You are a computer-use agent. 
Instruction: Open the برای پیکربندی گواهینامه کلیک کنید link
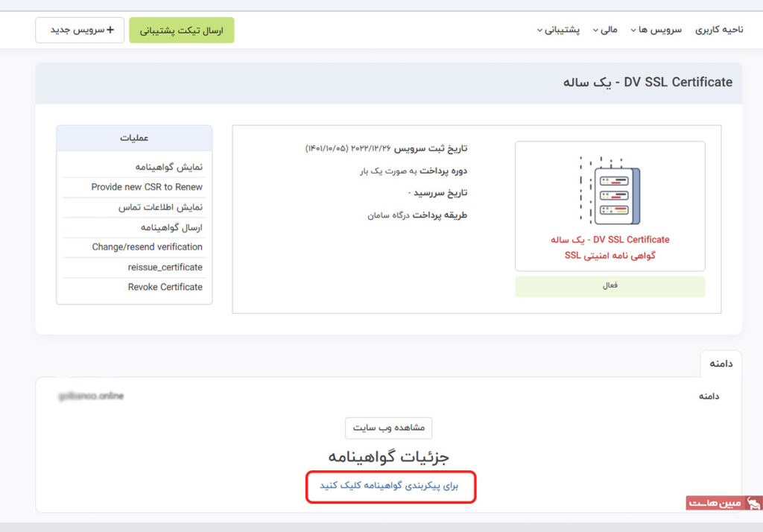[390, 486]
